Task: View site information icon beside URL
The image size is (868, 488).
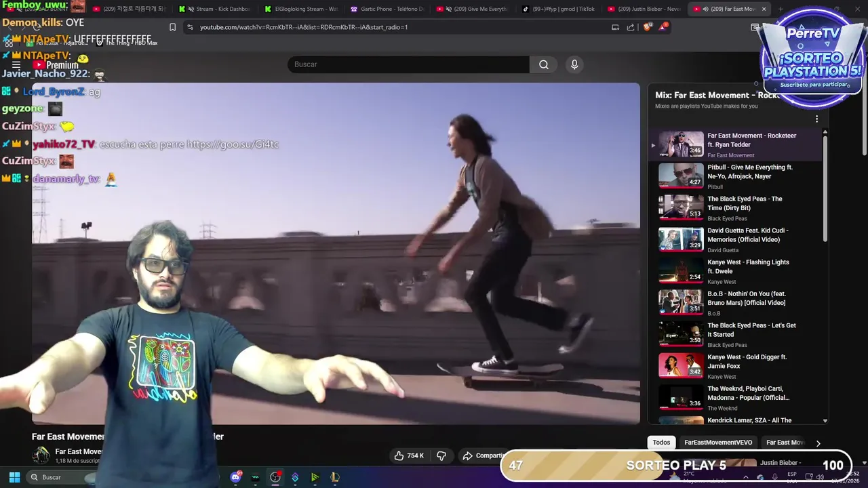Action: pyautogui.click(x=191, y=27)
